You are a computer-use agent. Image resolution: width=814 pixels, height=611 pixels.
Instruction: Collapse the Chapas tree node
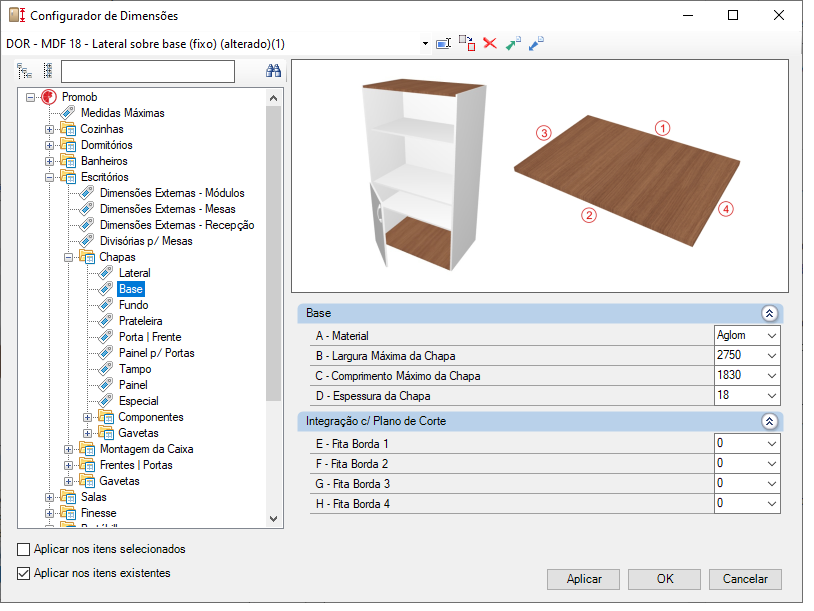pyautogui.click(x=69, y=257)
